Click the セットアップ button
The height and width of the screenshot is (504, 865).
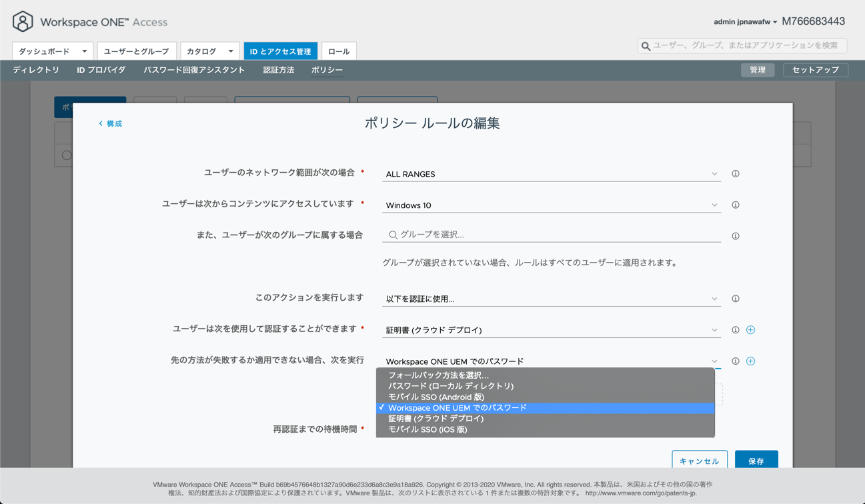pyautogui.click(x=816, y=70)
